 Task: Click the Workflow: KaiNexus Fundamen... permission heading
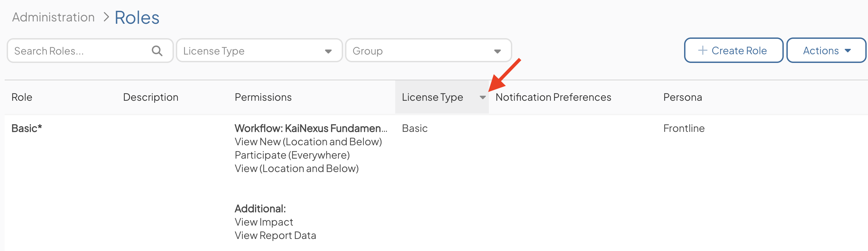click(311, 128)
